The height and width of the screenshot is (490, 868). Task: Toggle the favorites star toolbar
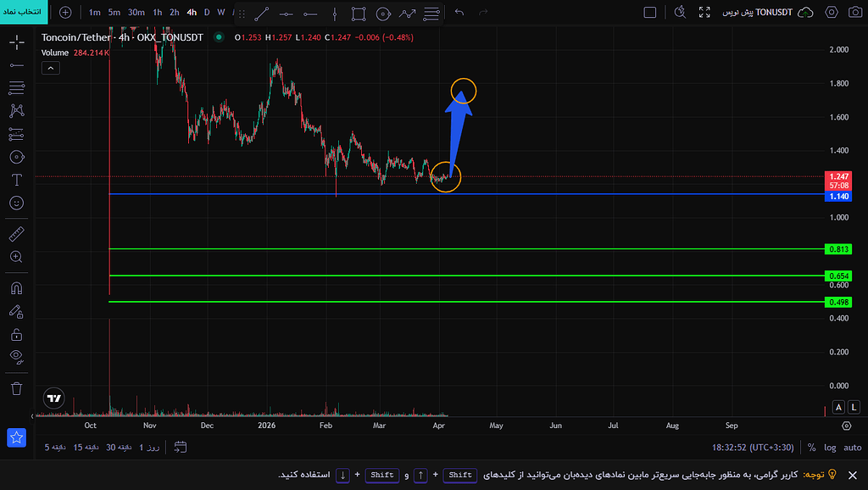[17, 437]
